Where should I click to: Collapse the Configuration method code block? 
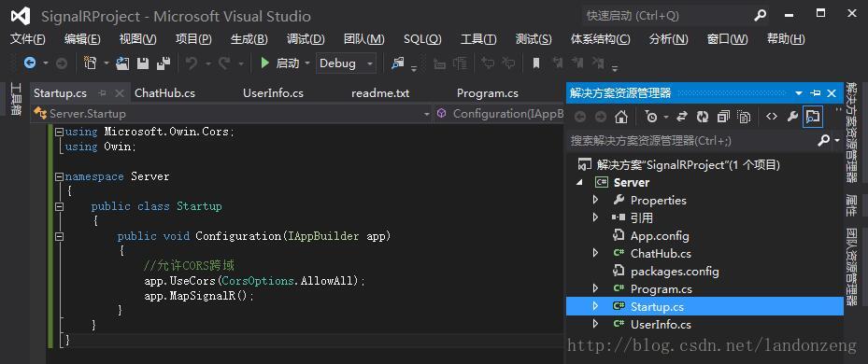pos(59,236)
